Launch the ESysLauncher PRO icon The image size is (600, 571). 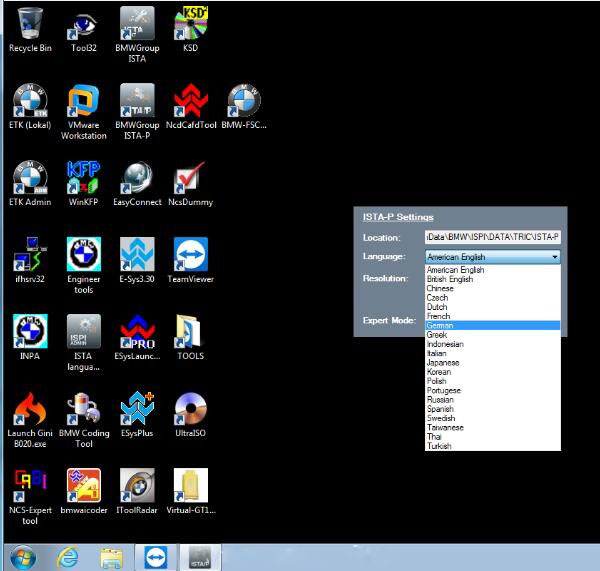[x=137, y=338]
